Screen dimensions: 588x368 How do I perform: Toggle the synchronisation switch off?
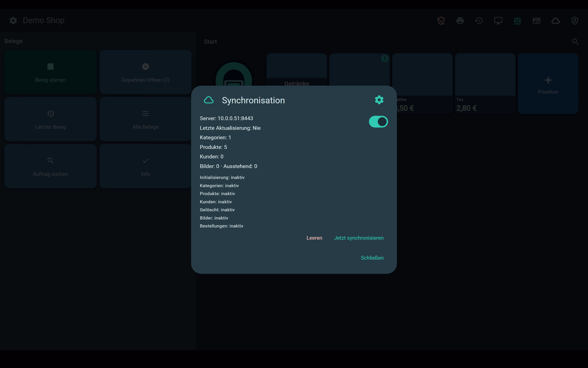point(378,122)
